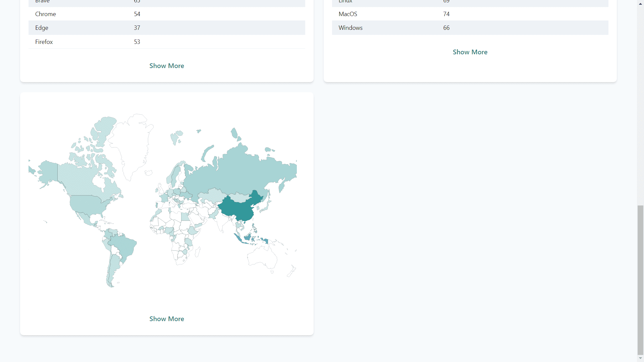644x362 pixels.
Task: Click the scrollbar down arrow
Action: (x=640, y=358)
